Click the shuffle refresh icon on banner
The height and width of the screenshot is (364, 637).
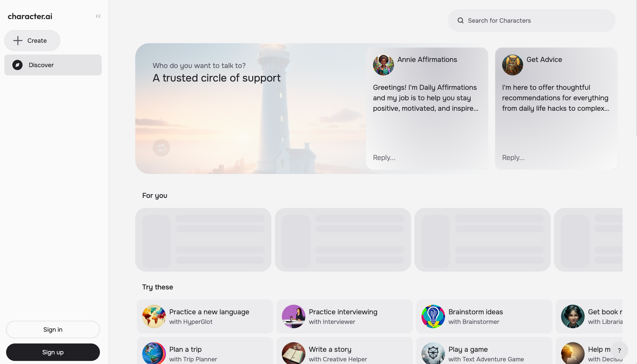[161, 148]
